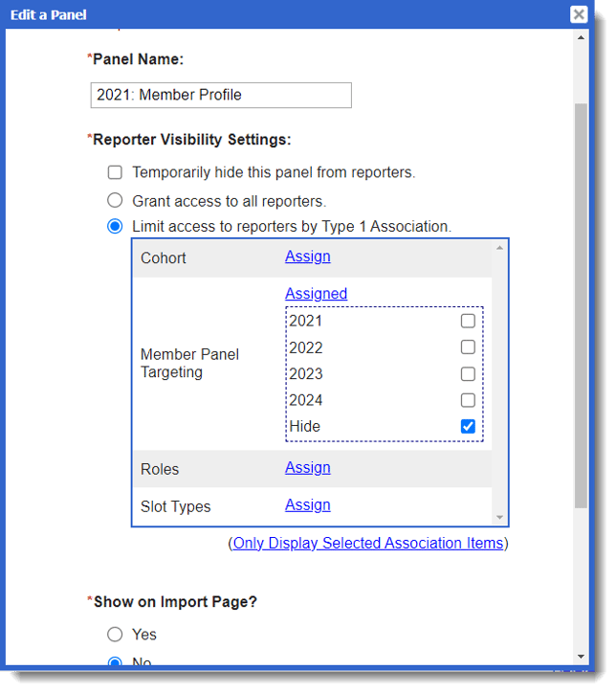Click Assigned link for Member Panel Targeting
Screen dimensions: 616x693
[x=316, y=294]
